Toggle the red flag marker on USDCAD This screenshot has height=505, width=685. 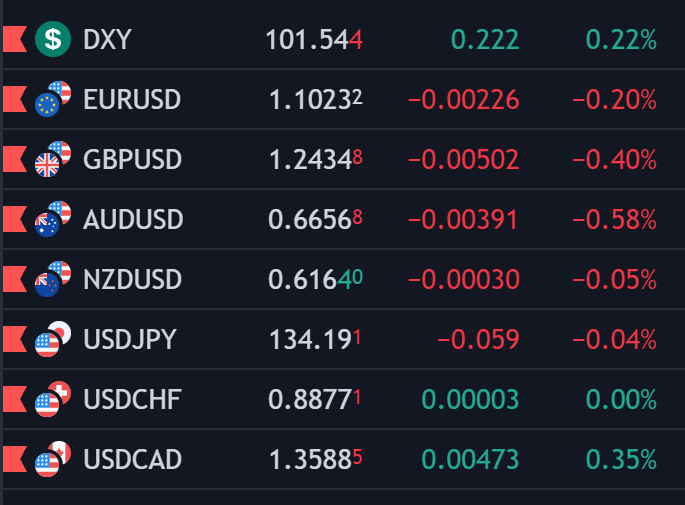click(13, 459)
